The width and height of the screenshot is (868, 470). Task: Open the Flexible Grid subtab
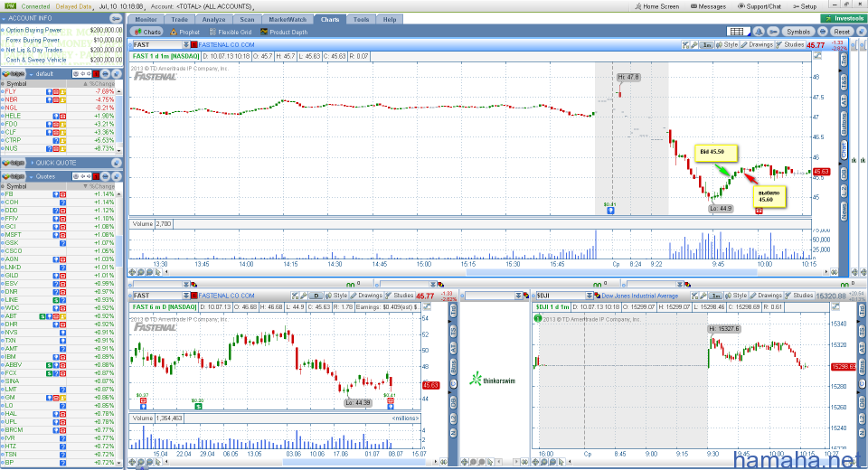pos(231,33)
